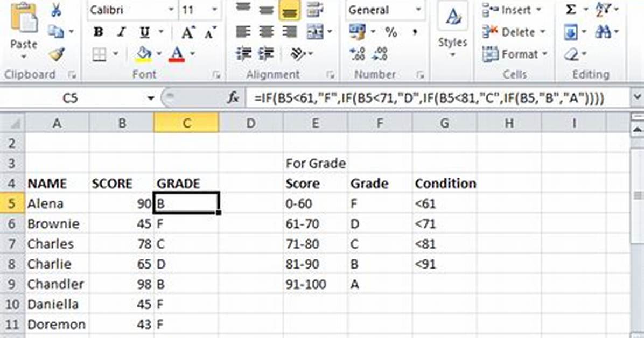Image resolution: width=644 pixels, height=338 pixels.
Task: Click Accounting Number Format icon
Action: pyautogui.click(x=357, y=32)
